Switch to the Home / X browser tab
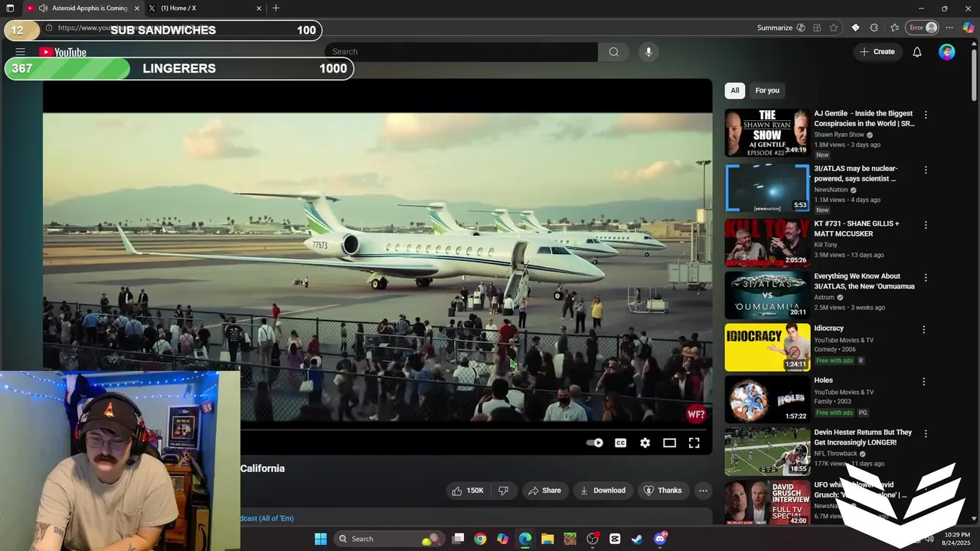This screenshot has height=551, width=980. click(207, 8)
